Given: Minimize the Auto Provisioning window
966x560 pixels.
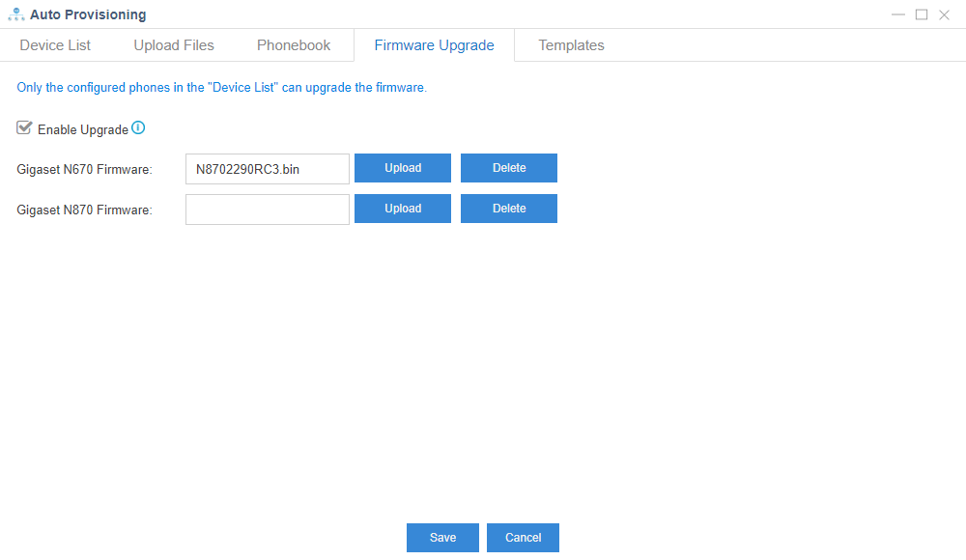Looking at the screenshot, I should (898, 14).
